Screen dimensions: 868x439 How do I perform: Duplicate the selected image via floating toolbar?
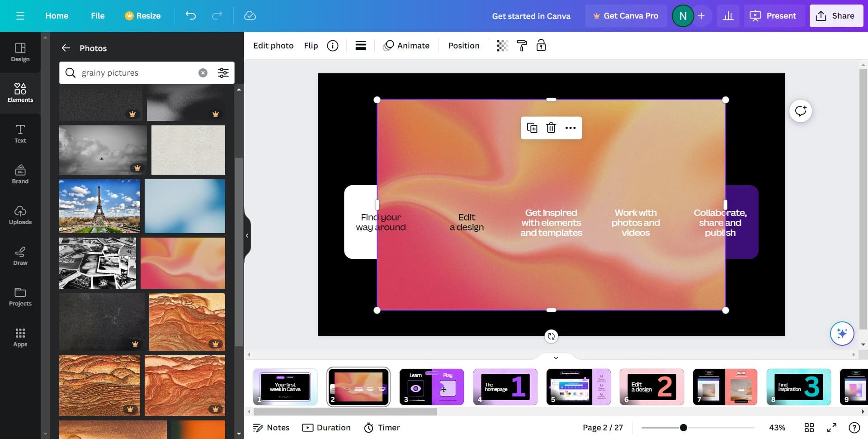[532, 128]
